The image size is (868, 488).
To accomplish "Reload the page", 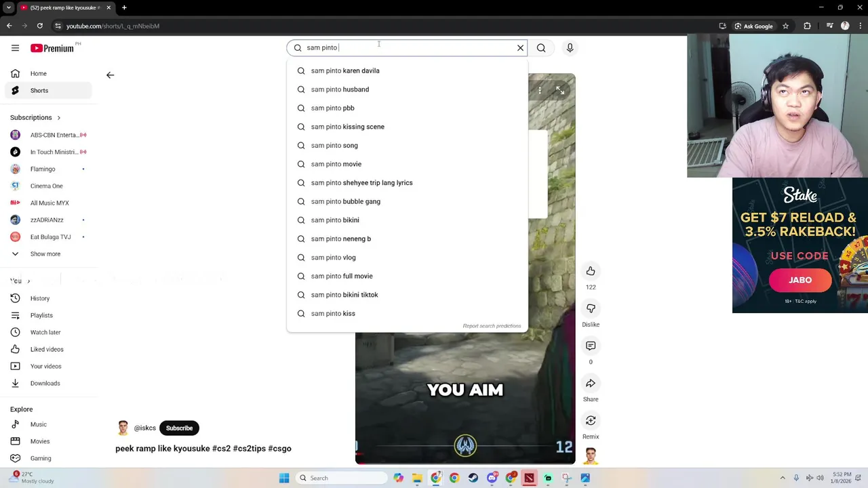I will pyautogui.click(x=40, y=26).
